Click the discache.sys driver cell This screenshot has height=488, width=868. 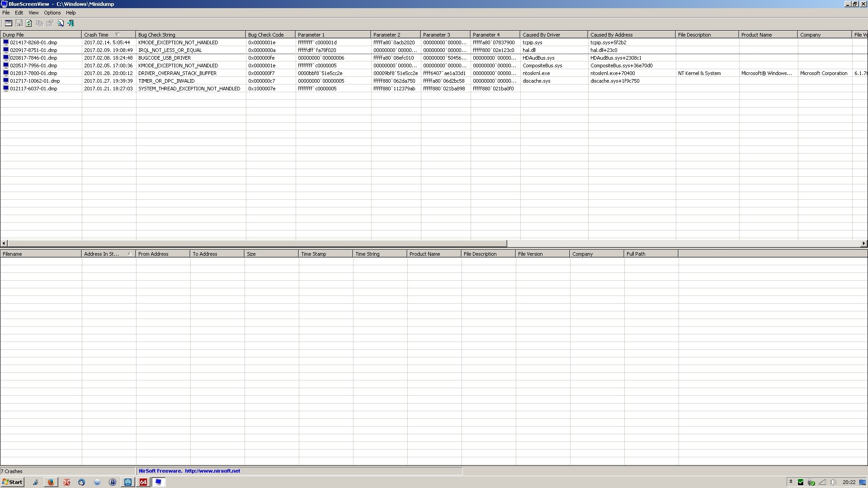coord(537,81)
